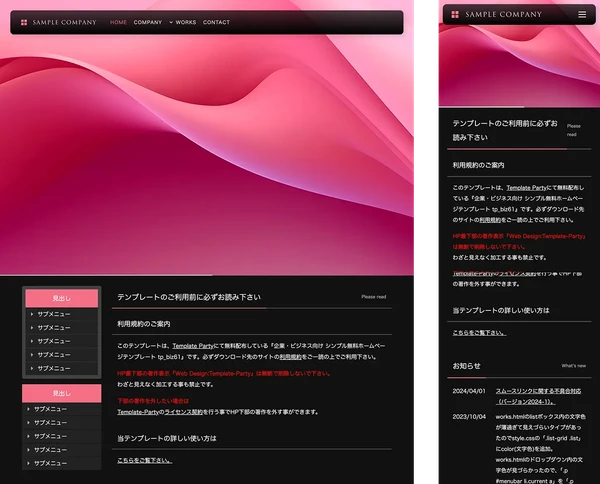Screen dimensions: 600x484
Task: Click 利用規約のご案内 subheading in mobile view
Action: 478,165
